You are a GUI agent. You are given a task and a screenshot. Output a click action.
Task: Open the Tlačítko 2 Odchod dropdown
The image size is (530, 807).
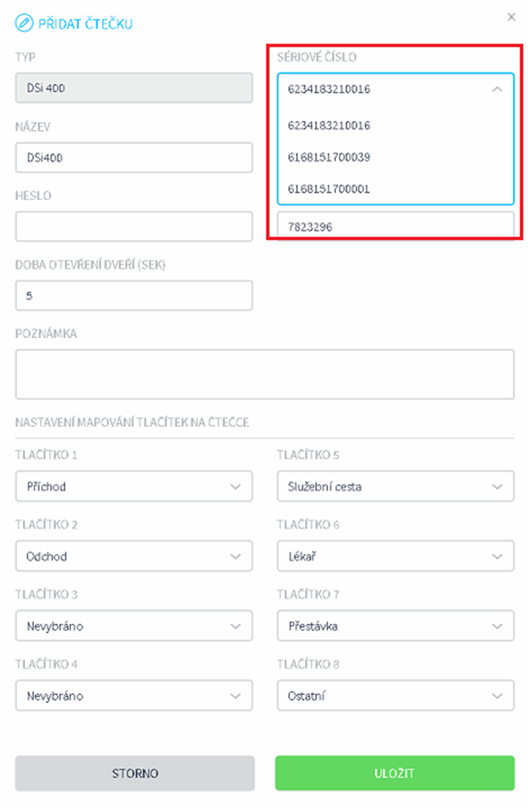pos(134,556)
